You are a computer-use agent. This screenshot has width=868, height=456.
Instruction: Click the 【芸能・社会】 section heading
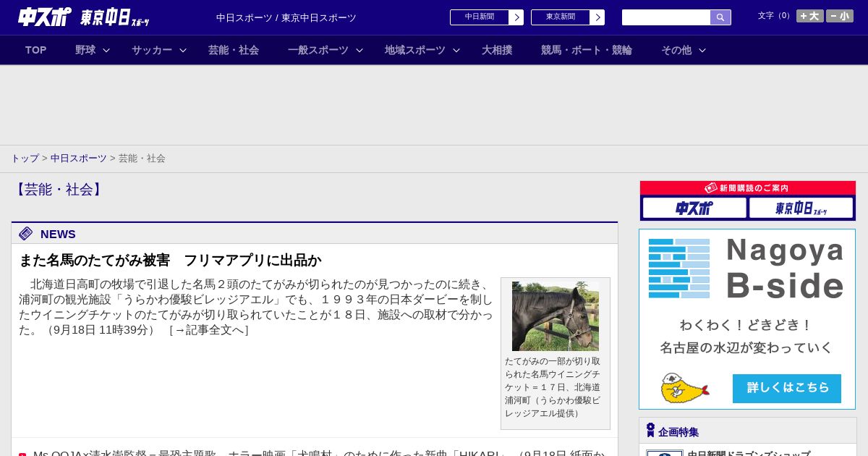[59, 190]
